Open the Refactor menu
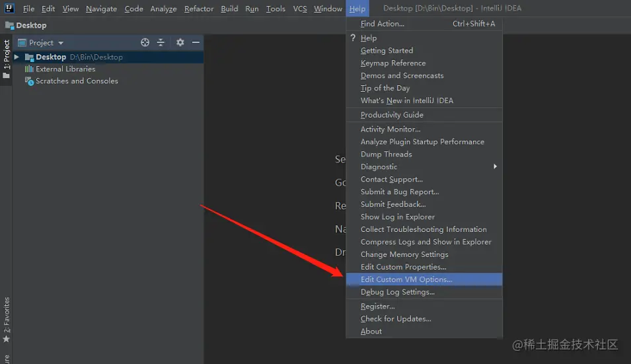The width and height of the screenshot is (631, 364). coord(199,9)
